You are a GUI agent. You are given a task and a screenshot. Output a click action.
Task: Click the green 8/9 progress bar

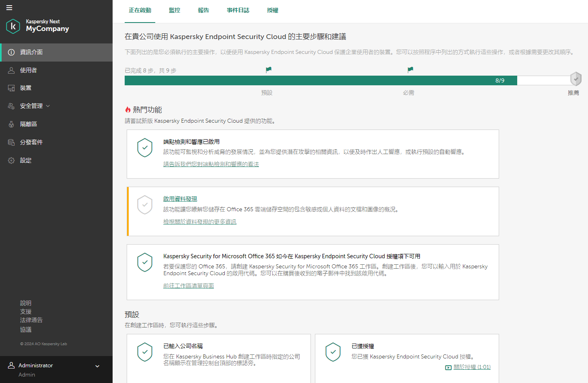(321, 80)
